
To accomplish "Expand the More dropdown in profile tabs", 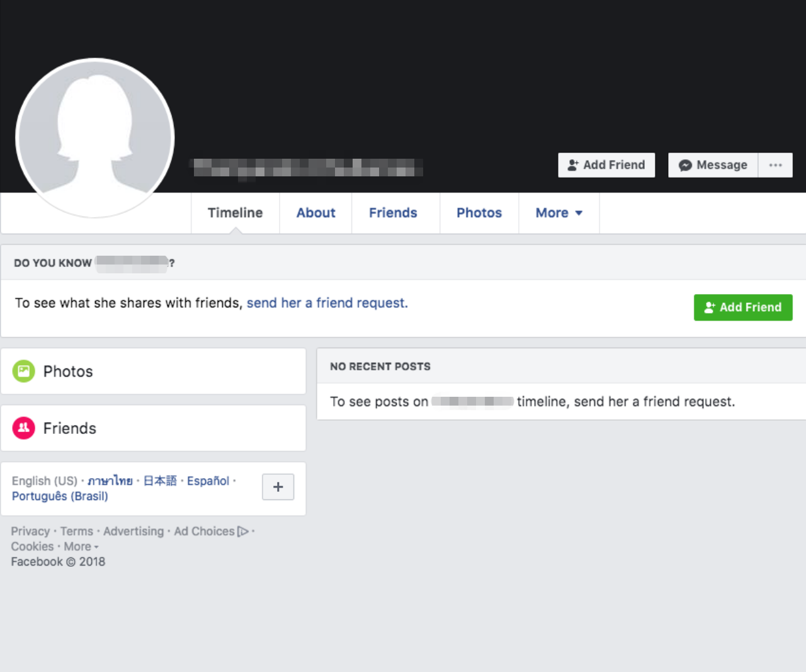I will point(559,213).
